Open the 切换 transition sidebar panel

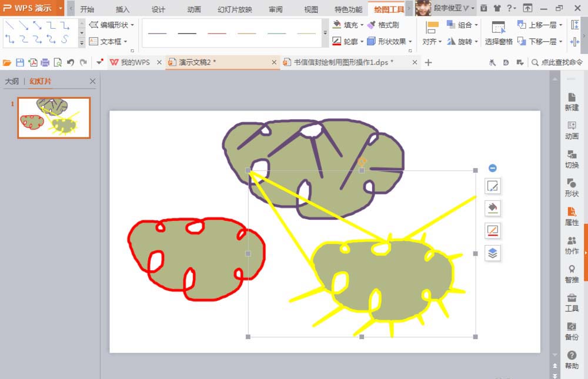click(572, 159)
